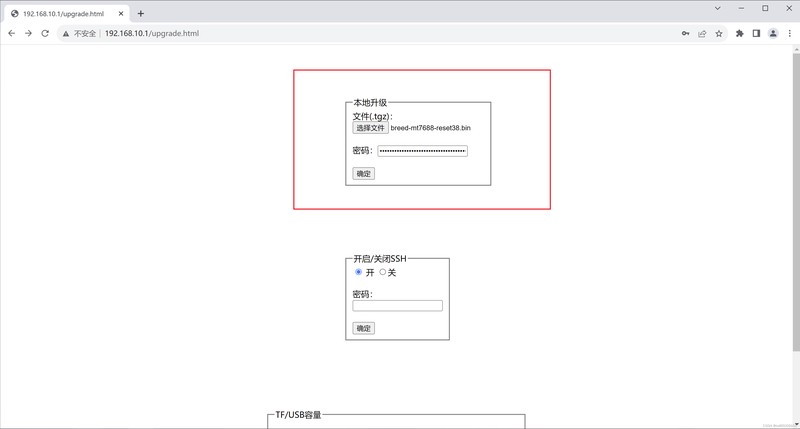This screenshot has width=800, height=429.
Task: Toggle browser side panel
Action: [x=756, y=34]
